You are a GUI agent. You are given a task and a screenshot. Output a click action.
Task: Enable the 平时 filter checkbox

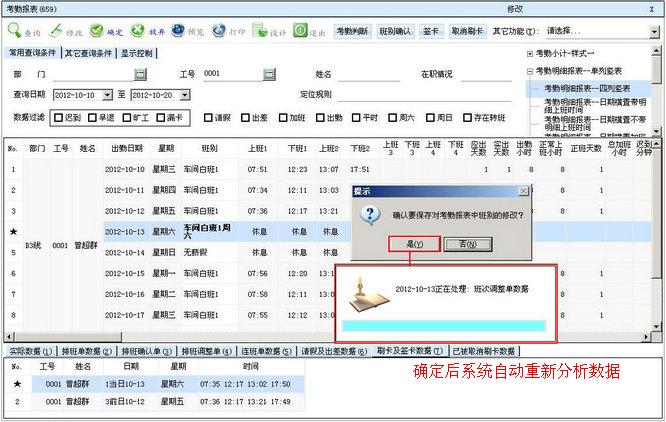(356, 118)
